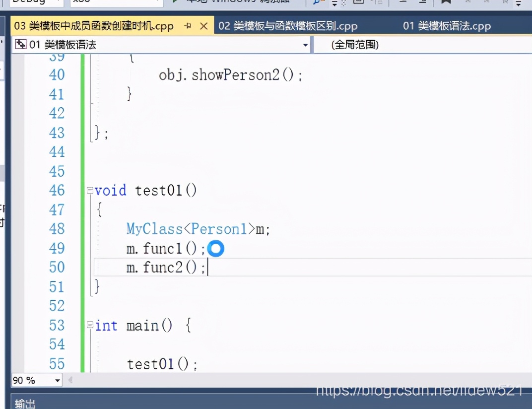This screenshot has width=532, height=409.
Task: Click the blue circle beside m.func1()
Action: pos(216,248)
